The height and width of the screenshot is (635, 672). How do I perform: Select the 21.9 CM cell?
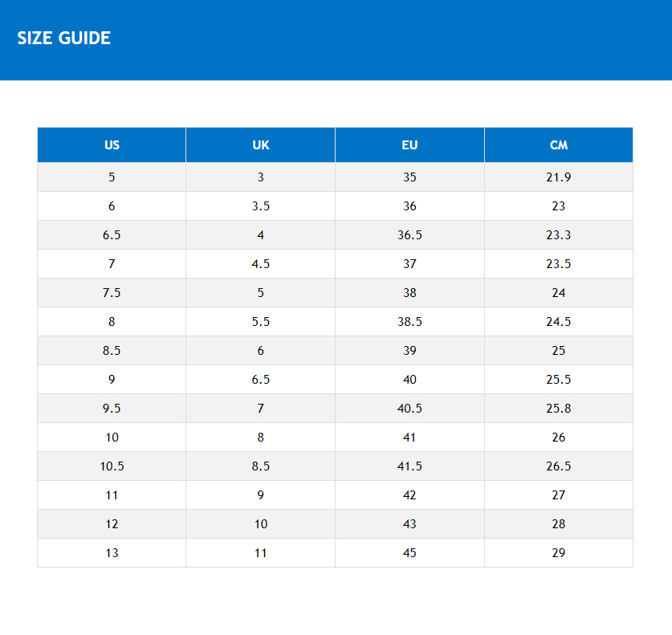559,177
